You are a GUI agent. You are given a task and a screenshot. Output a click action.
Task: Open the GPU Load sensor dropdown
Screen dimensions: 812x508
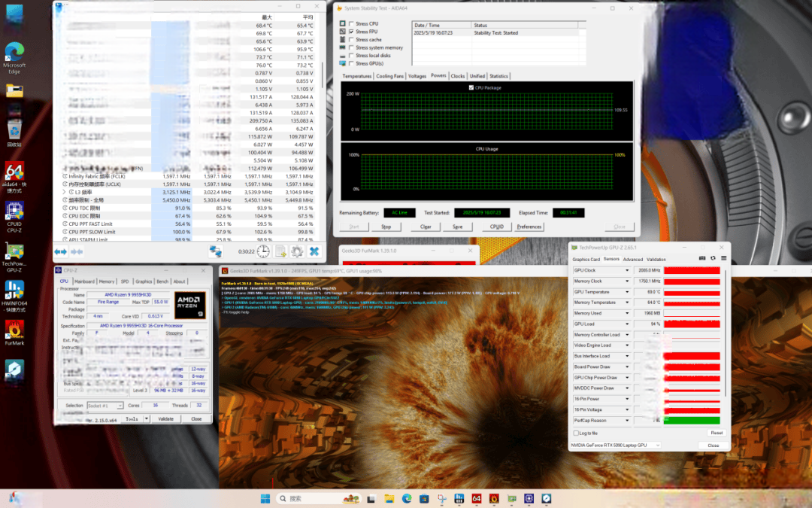tap(627, 324)
